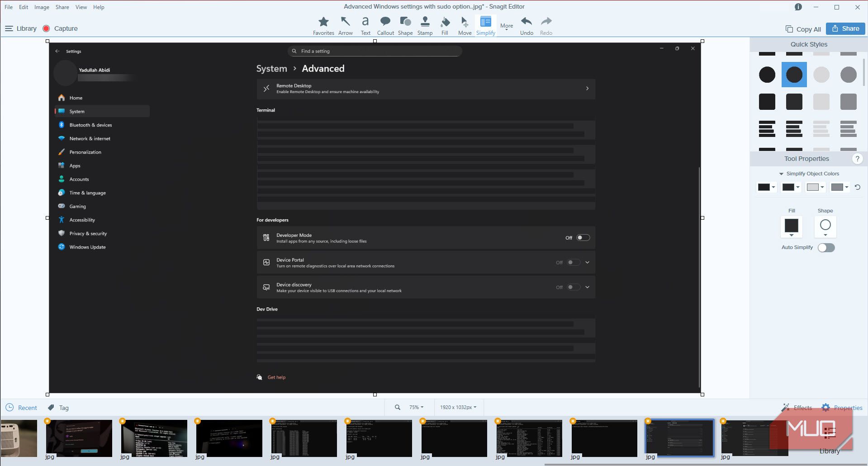Collapse Simplify Object Colors section
The height and width of the screenshot is (466, 868).
click(781, 174)
